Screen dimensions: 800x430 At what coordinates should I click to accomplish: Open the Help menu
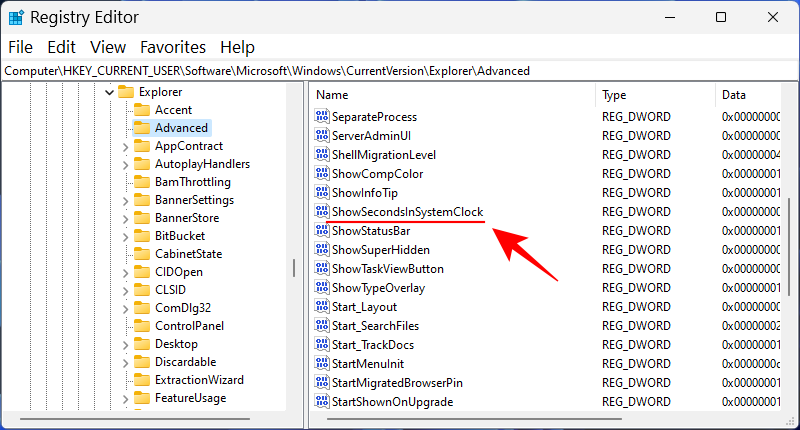pos(237,47)
